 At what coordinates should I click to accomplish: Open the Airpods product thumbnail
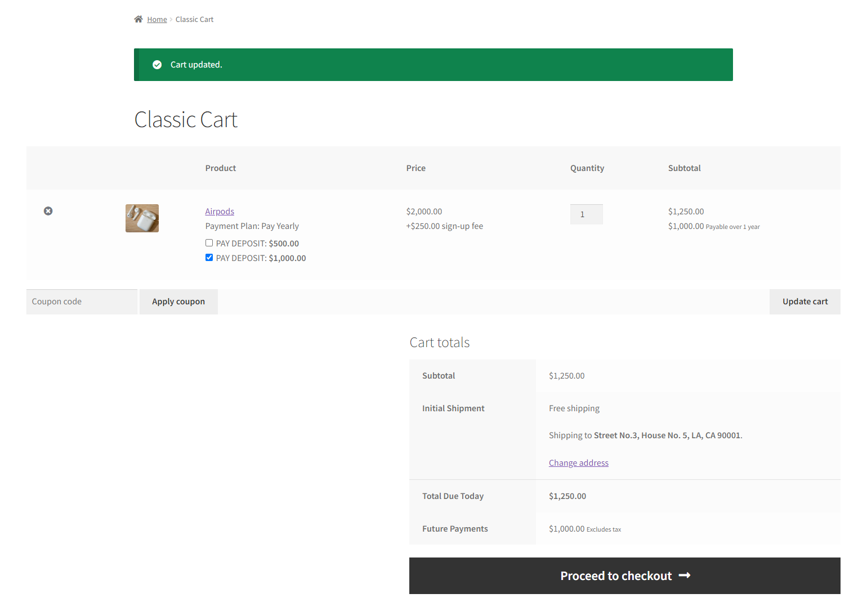[x=142, y=218]
